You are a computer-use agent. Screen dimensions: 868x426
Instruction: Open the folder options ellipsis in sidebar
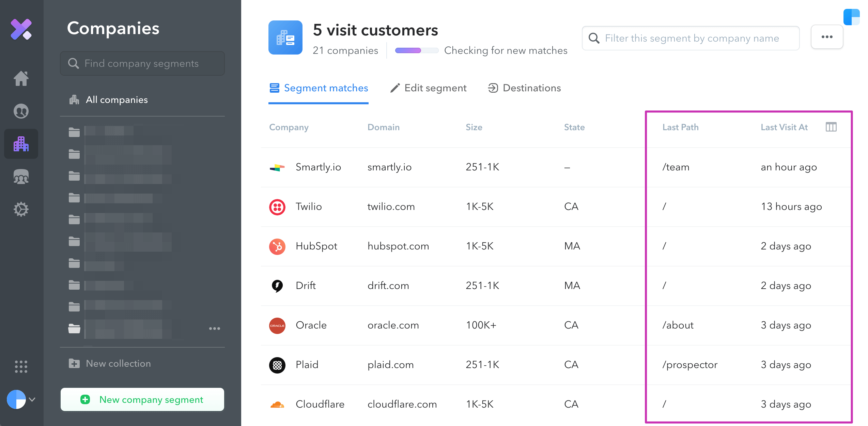point(214,329)
